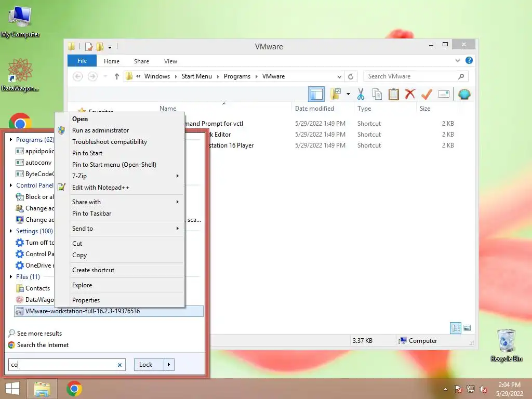Click Programs in the address breadcrumb
This screenshot has height=399, width=532.
click(237, 76)
